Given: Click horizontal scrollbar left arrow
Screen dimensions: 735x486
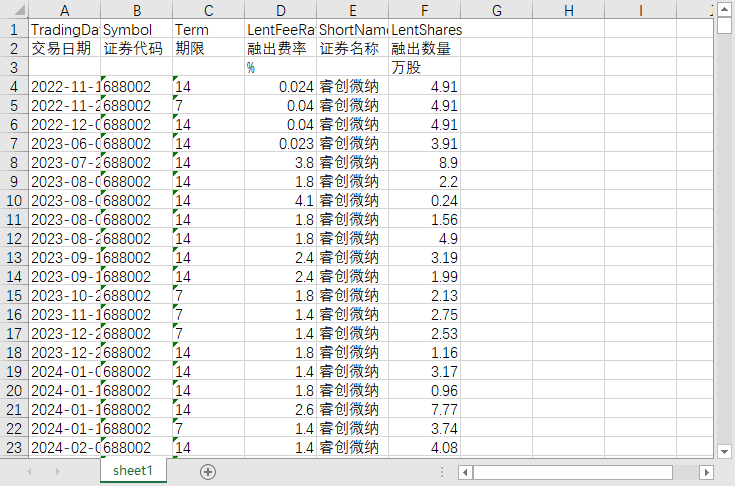Looking at the screenshot, I should click(465, 472).
